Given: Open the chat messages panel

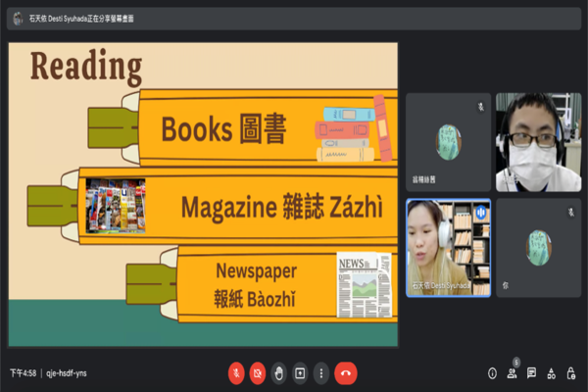Looking at the screenshot, I should click(x=531, y=372).
